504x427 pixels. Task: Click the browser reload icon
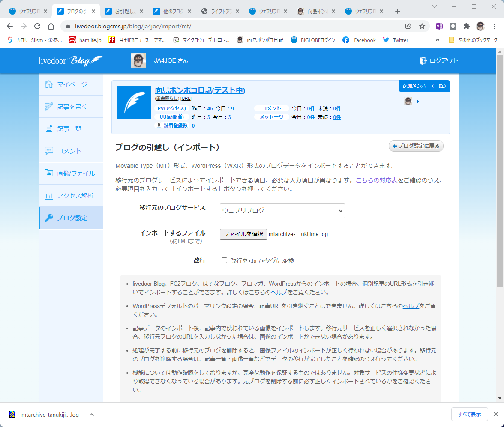pyautogui.click(x=37, y=26)
